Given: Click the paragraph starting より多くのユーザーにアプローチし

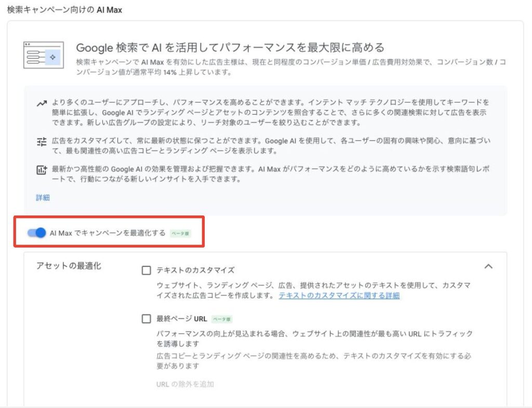Looking at the screenshot, I should pos(270,112).
